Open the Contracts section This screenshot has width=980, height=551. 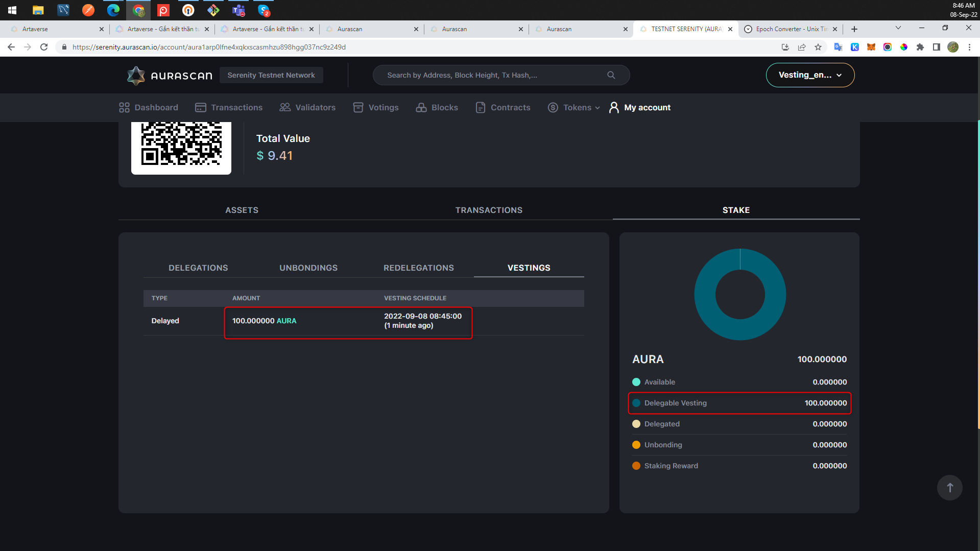pos(481,107)
